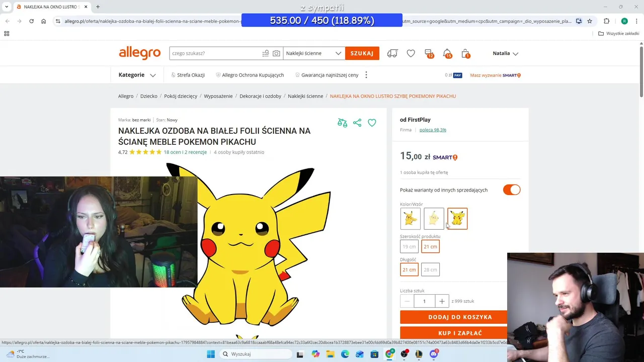
Task: Select first Pikachu pattern swatch
Action: (411, 219)
